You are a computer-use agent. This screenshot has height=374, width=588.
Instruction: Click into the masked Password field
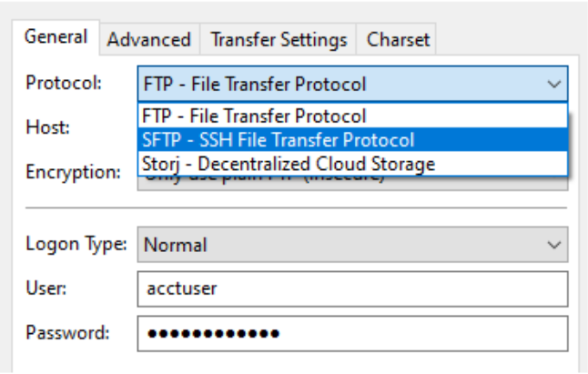tap(352, 334)
